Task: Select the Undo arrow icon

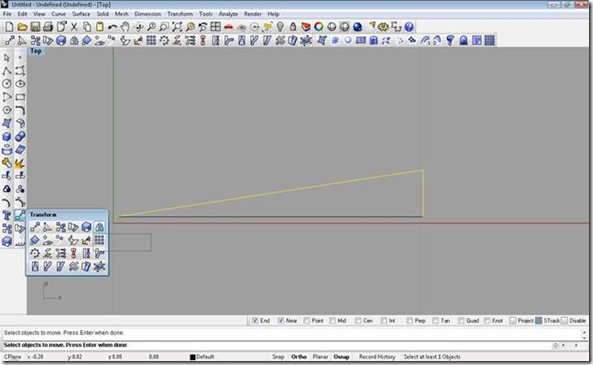Action: tap(112, 27)
